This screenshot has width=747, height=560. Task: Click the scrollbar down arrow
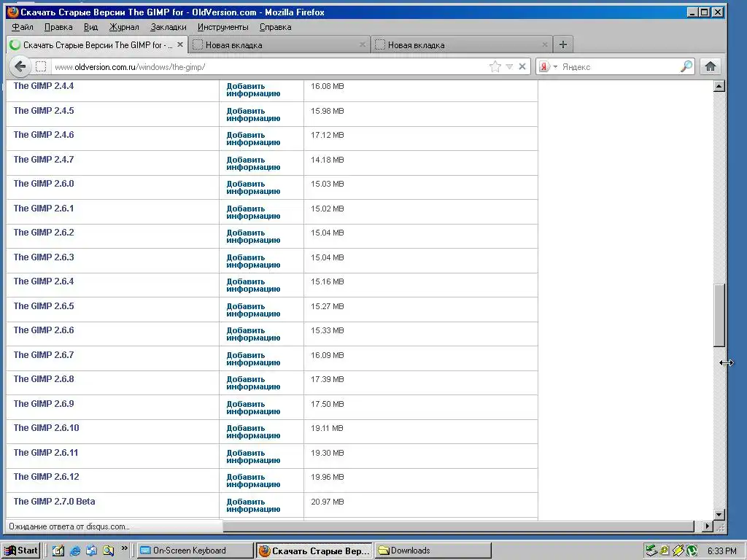click(719, 514)
